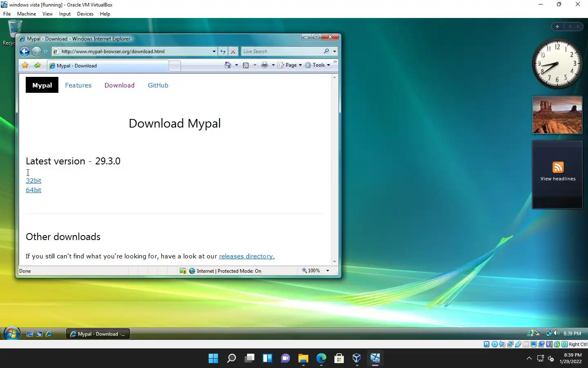Click the phishing filter status bar icon
This screenshot has height=368, width=588.
(183, 271)
